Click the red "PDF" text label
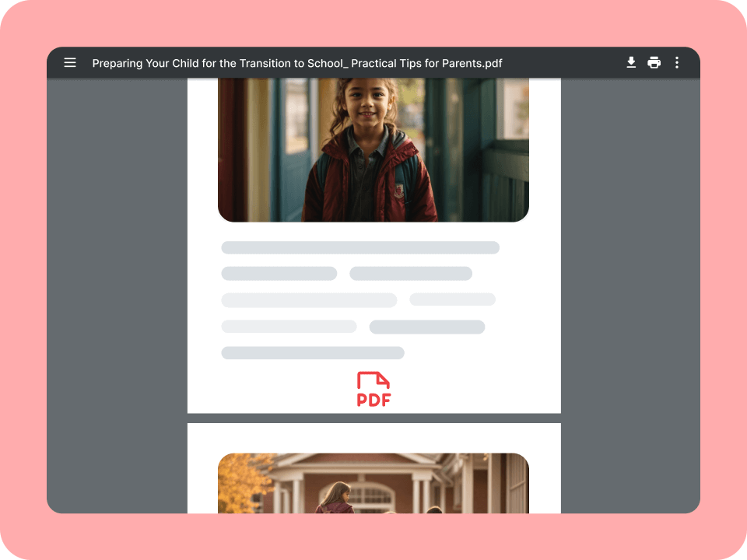Screen dimensions: 747x560 coord(373,400)
